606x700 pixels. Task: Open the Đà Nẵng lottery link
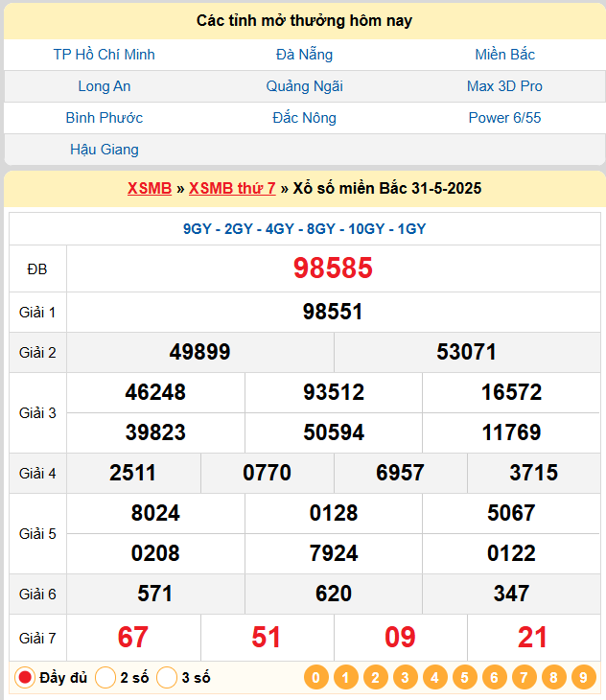304,55
